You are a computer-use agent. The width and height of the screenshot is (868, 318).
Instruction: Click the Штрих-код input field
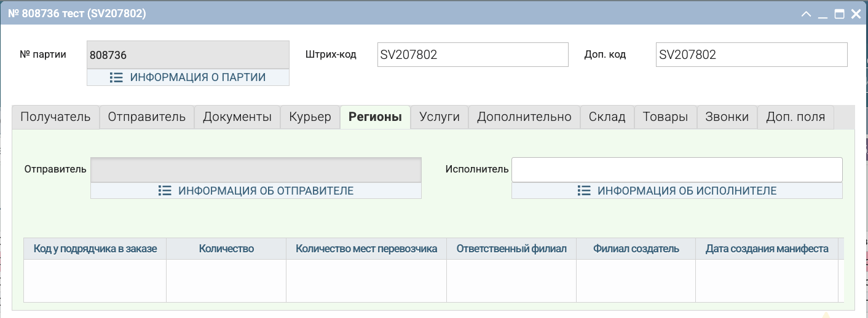tap(472, 55)
